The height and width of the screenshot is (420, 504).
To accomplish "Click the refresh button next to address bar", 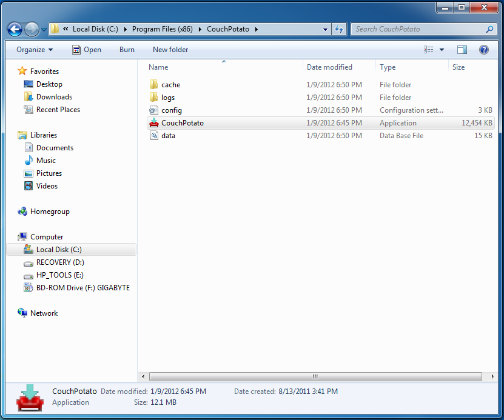I will click(339, 29).
